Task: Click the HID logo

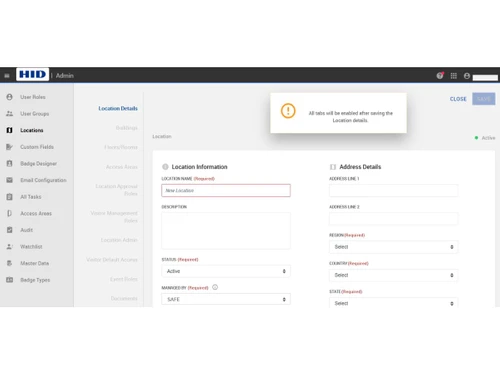Action: 32,74
